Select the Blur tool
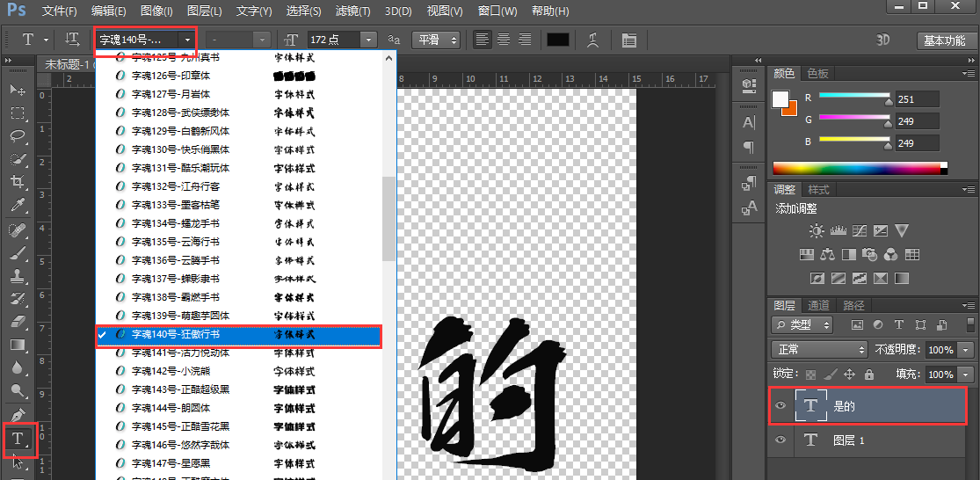The height and width of the screenshot is (480, 980). point(18,367)
